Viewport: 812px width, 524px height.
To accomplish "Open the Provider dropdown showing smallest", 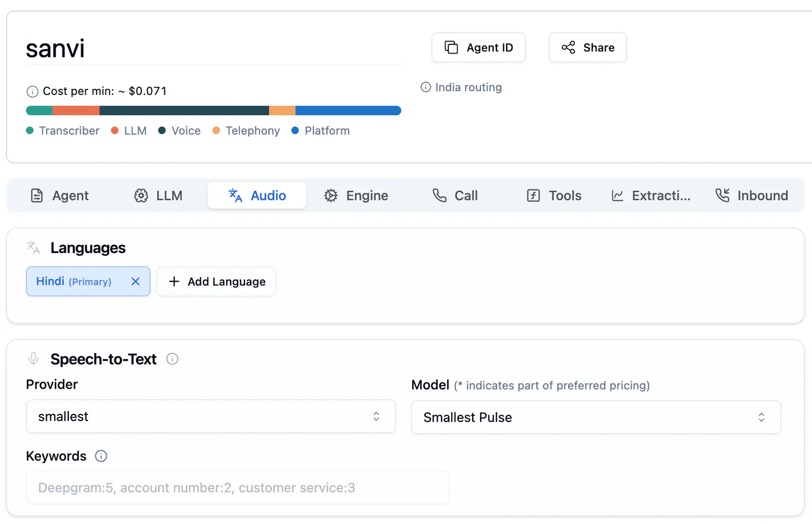I will [x=211, y=416].
